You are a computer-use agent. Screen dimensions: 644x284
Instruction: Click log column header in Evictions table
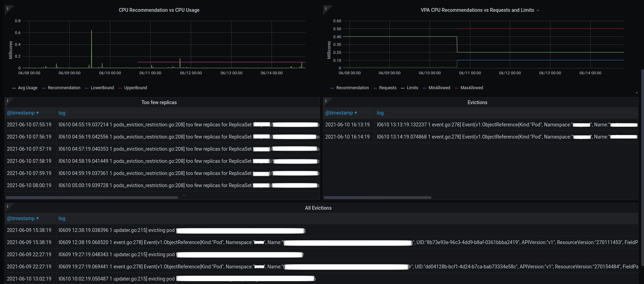click(x=380, y=113)
